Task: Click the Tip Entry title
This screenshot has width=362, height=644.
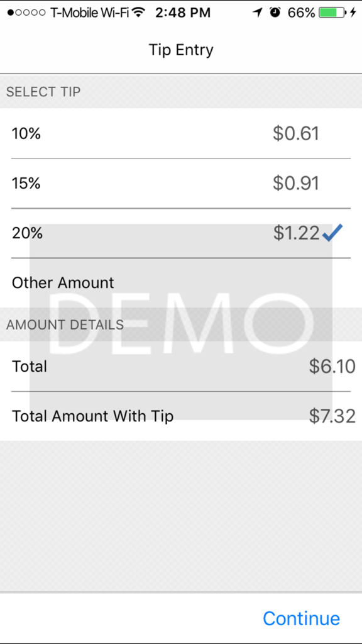Action: pos(181,50)
